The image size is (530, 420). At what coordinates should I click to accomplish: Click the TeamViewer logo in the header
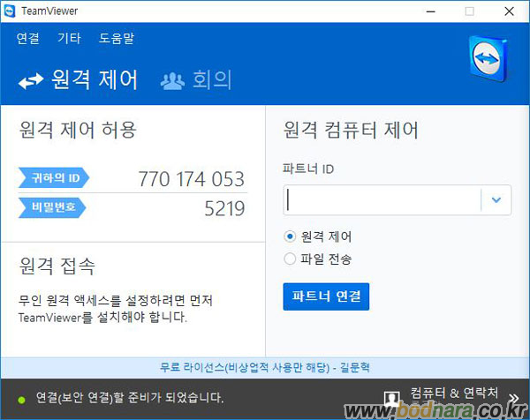(x=488, y=59)
